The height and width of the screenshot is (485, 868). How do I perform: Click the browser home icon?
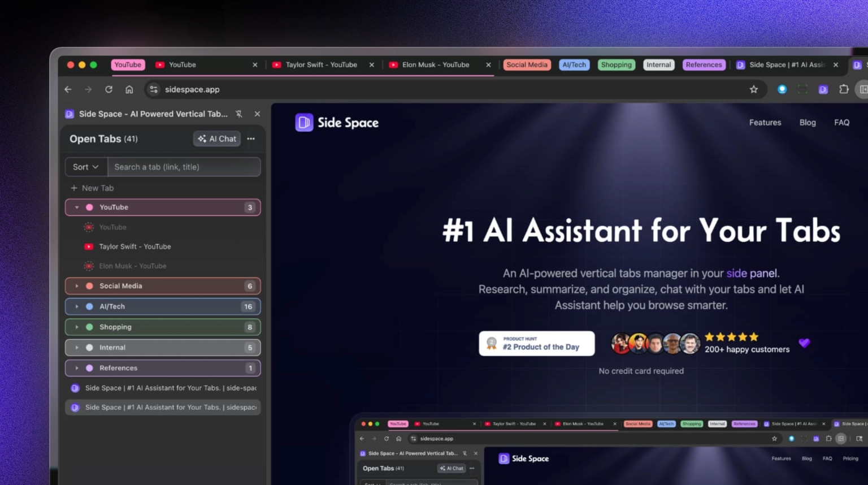129,89
